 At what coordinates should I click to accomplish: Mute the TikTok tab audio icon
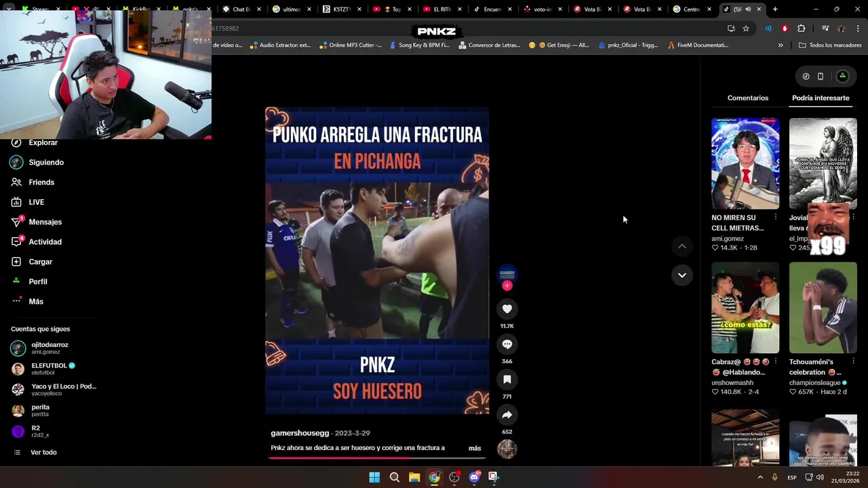(748, 9)
